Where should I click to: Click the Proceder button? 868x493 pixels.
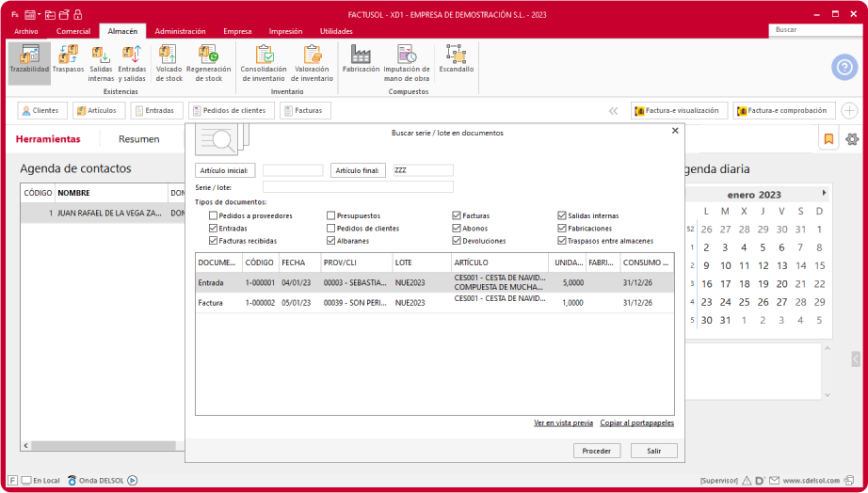pos(597,451)
